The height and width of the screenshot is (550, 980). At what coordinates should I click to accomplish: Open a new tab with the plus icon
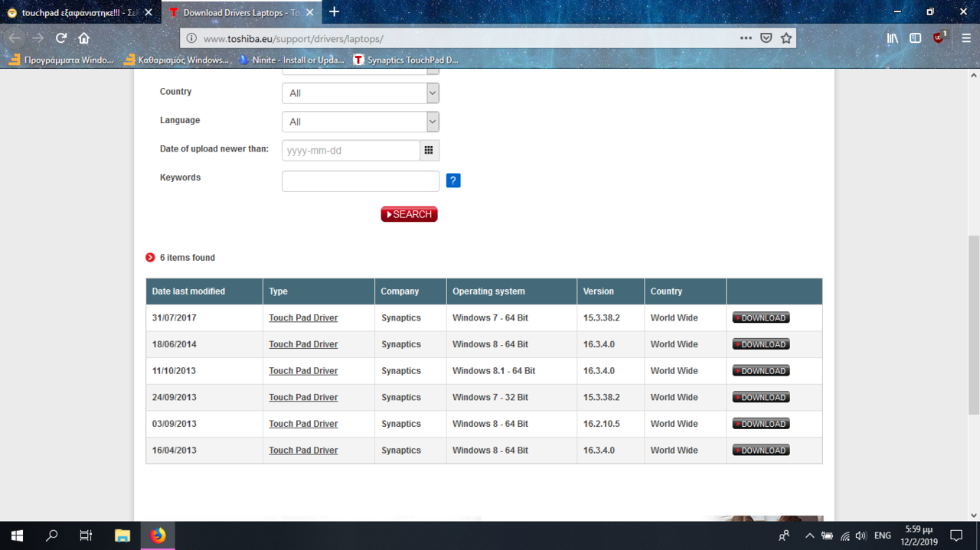pos(334,11)
